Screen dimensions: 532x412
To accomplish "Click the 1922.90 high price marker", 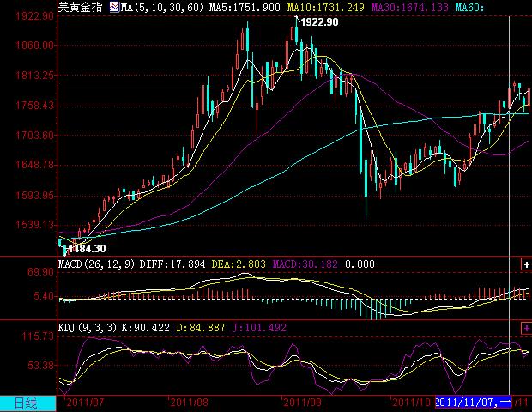I will pyautogui.click(x=319, y=22).
